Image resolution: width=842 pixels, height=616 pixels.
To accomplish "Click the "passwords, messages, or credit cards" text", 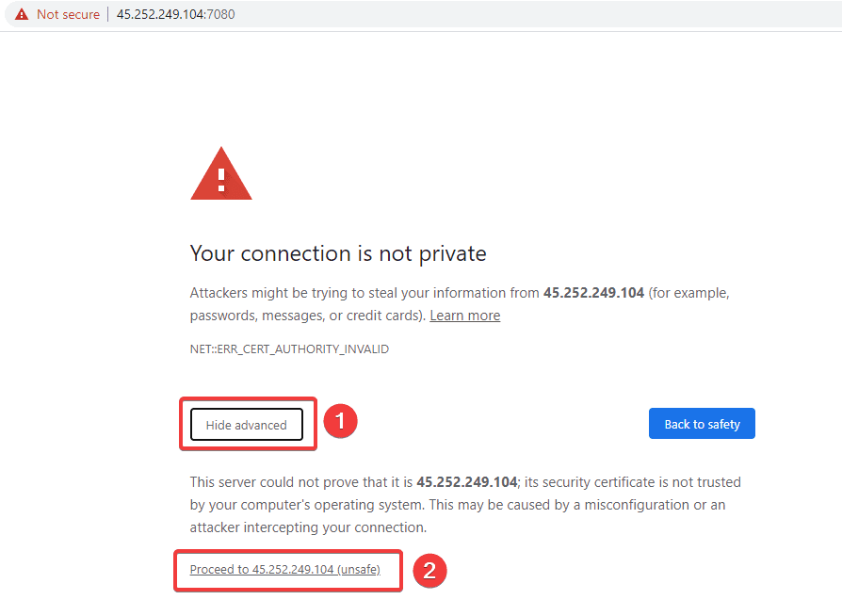I will pyautogui.click(x=306, y=316).
